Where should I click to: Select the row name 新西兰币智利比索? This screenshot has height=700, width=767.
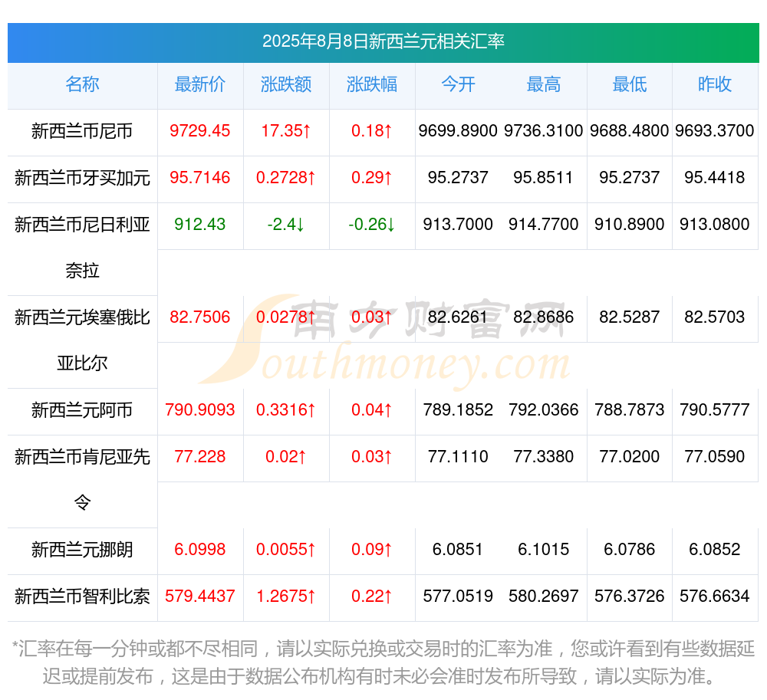click(82, 596)
